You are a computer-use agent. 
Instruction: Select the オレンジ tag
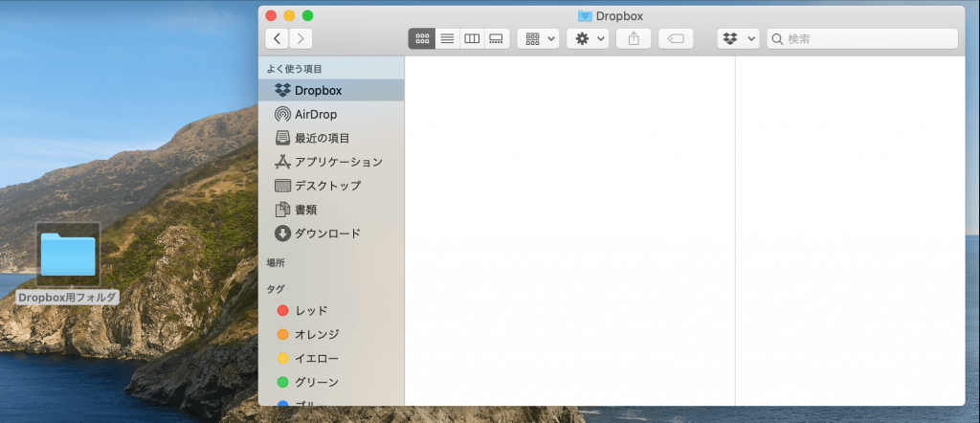point(331,334)
